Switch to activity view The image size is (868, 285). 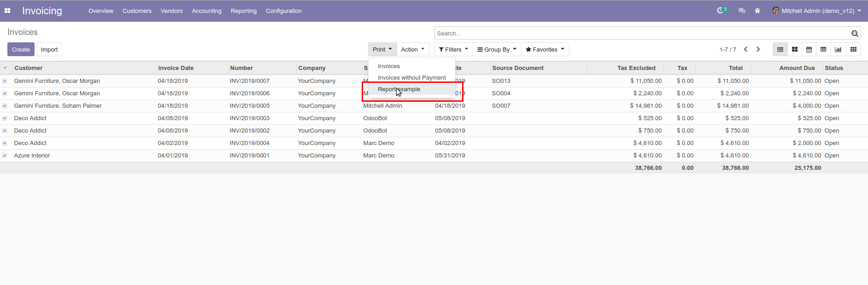click(853, 49)
